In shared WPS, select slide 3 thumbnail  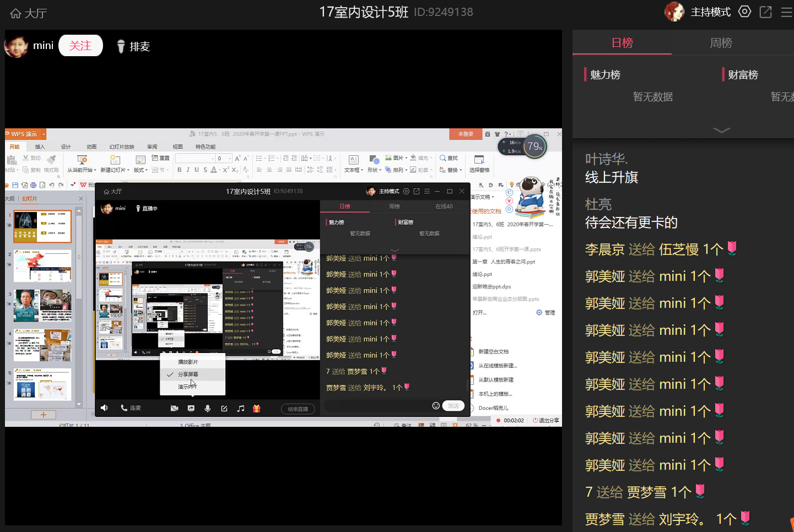click(x=42, y=306)
